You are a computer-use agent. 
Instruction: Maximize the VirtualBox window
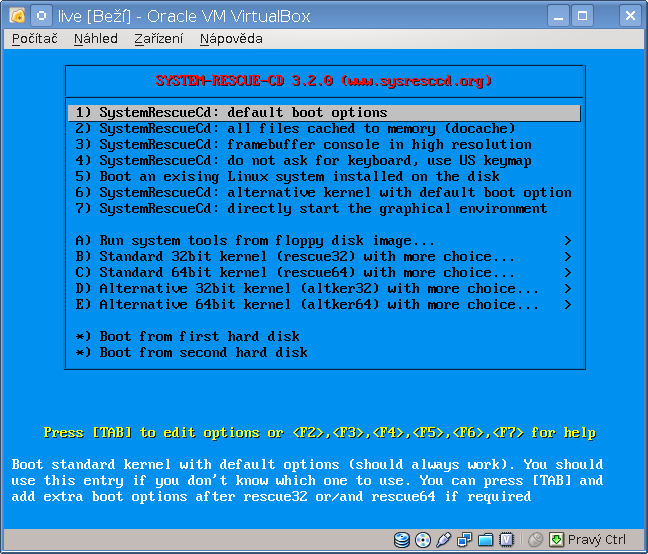(x=582, y=16)
